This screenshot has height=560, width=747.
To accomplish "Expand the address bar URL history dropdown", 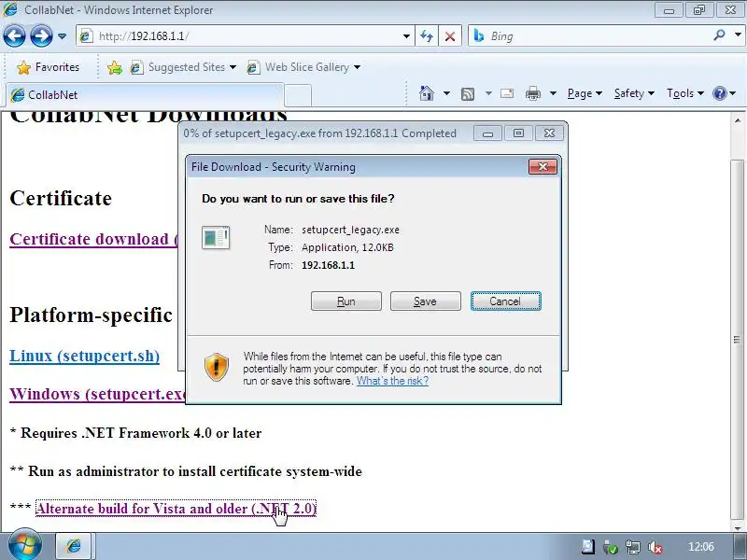I will pyautogui.click(x=406, y=36).
